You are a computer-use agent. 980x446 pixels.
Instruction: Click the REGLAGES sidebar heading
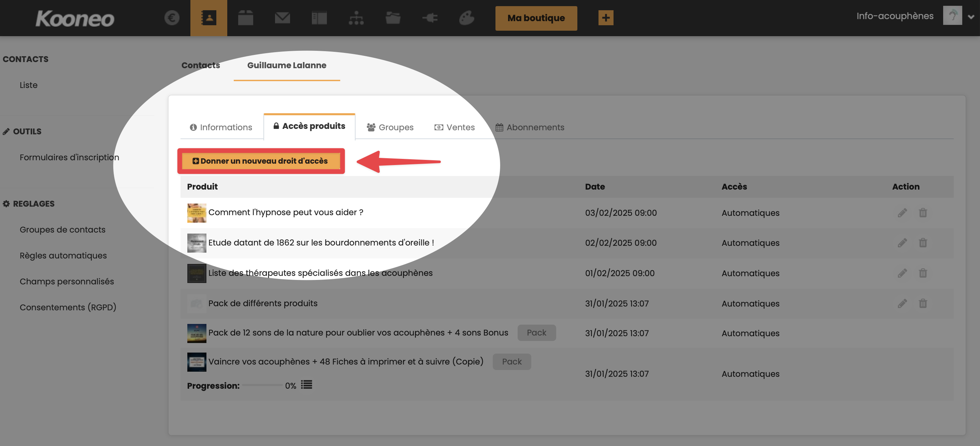(29, 204)
